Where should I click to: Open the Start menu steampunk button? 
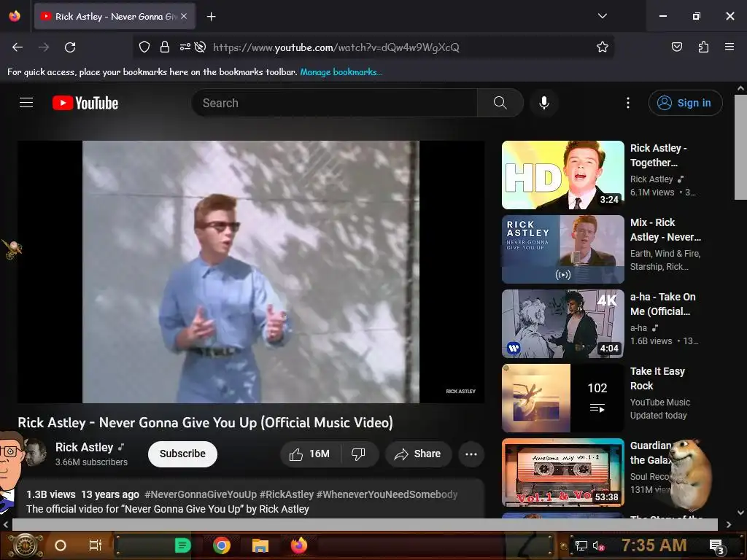click(26, 545)
